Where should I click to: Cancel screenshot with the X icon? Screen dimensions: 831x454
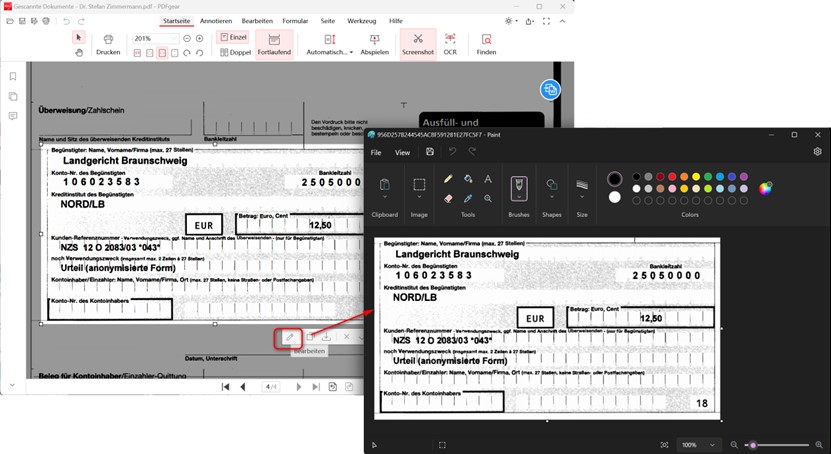[x=346, y=337]
